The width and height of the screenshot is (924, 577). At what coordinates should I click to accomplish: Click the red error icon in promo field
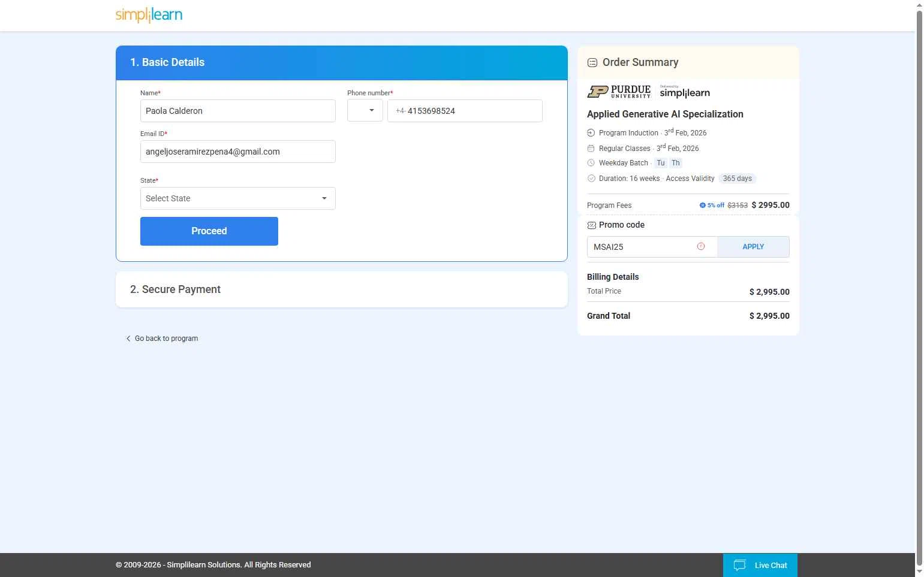(701, 246)
